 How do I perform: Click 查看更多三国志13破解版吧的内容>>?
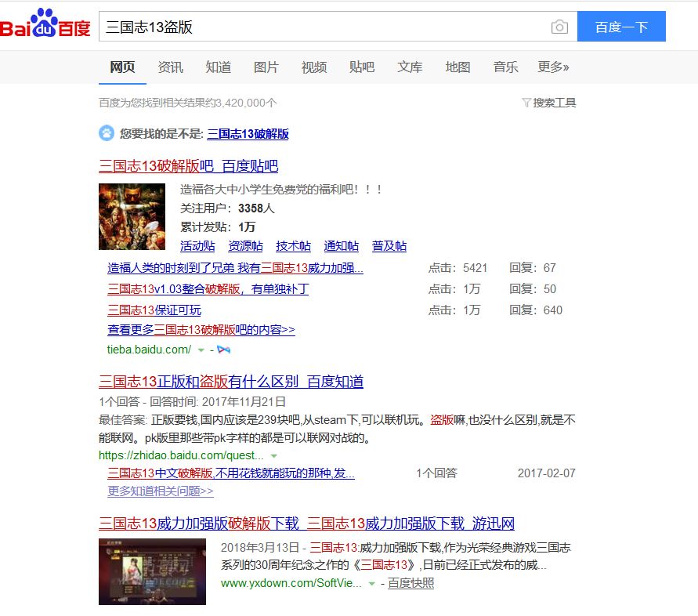tap(201, 330)
